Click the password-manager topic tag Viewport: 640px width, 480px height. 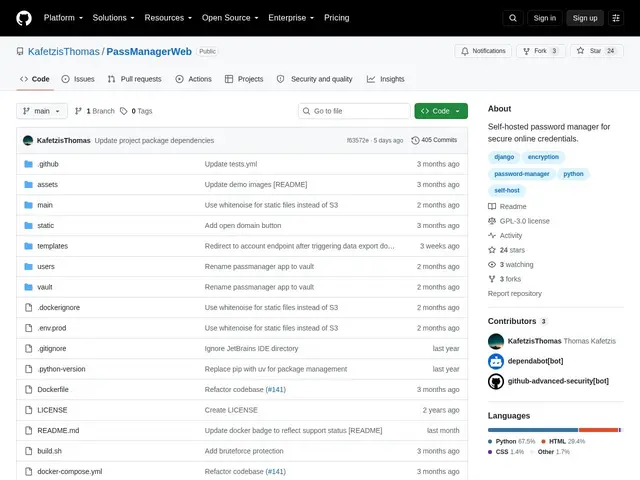point(522,174)
